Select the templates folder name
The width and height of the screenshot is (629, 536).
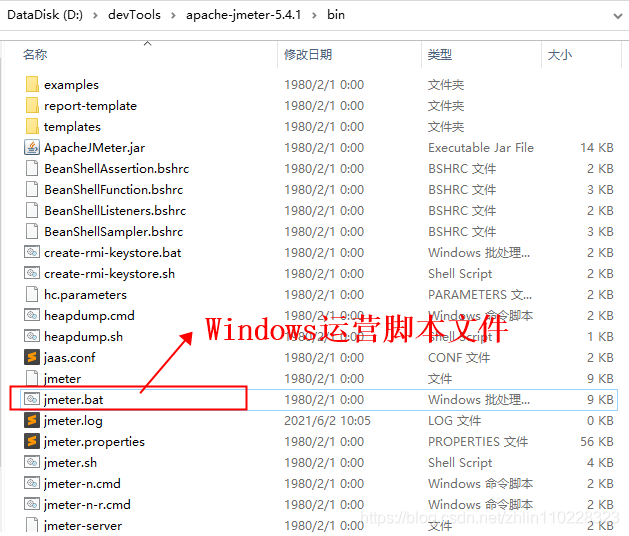pos(72,126)
